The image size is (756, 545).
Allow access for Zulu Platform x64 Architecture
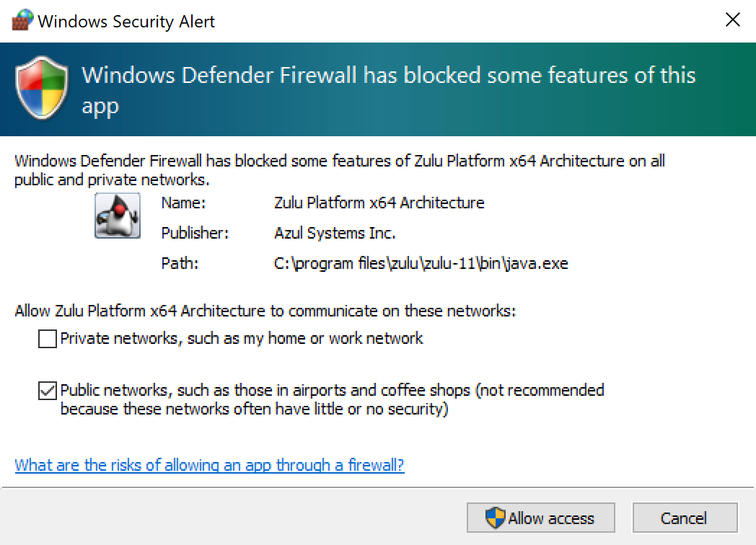[541, 518]
